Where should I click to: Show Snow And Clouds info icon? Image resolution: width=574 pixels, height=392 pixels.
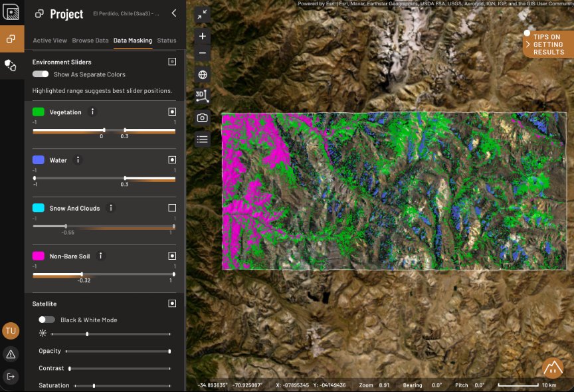pyautogui.click(x=110, y=208)
